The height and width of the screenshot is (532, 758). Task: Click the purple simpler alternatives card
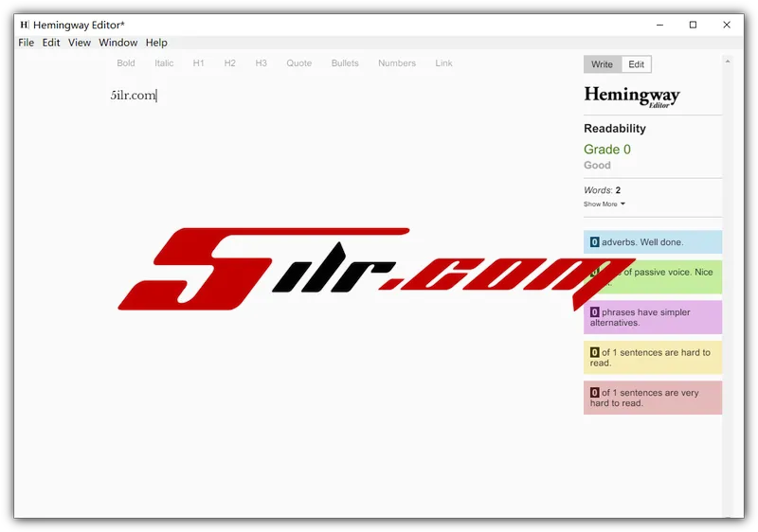tap(653, 317)
